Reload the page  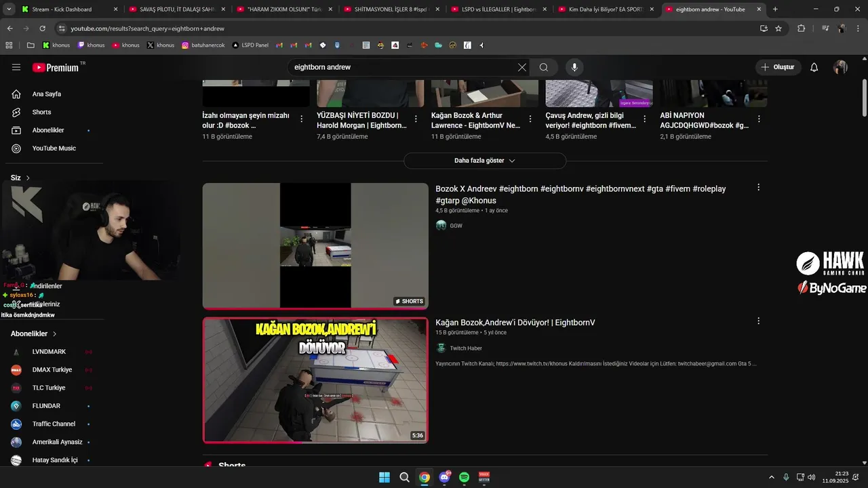click(x=42, y=28)
